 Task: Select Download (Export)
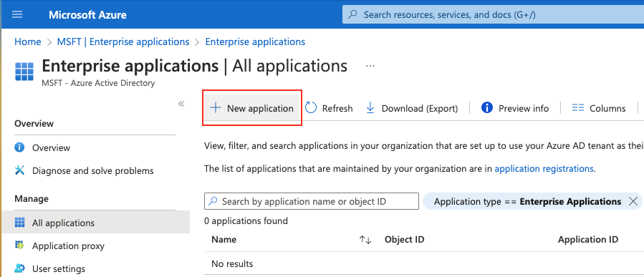[x=411, y=108]
